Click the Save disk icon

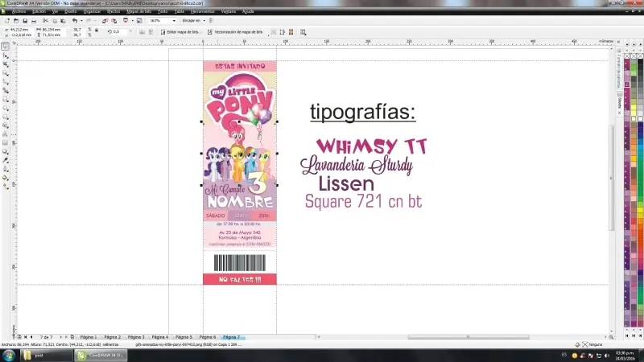pyautogui.click(x=25, y=21)
